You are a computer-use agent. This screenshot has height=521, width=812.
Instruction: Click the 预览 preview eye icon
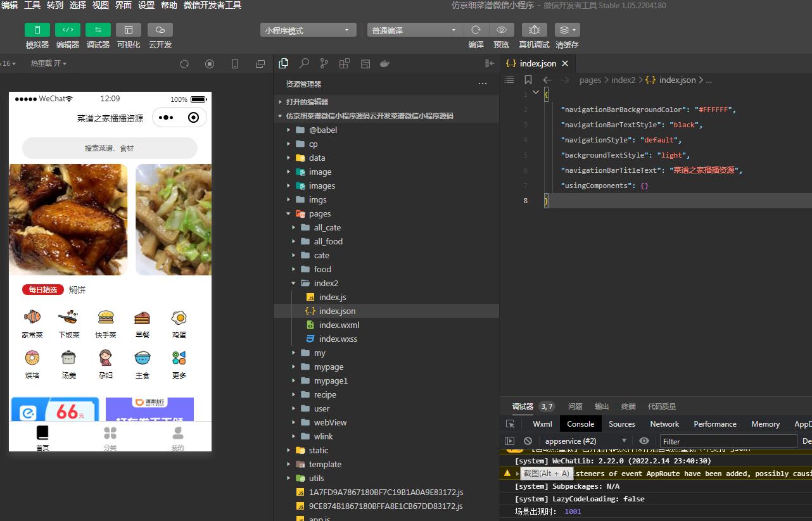(502, 30)
